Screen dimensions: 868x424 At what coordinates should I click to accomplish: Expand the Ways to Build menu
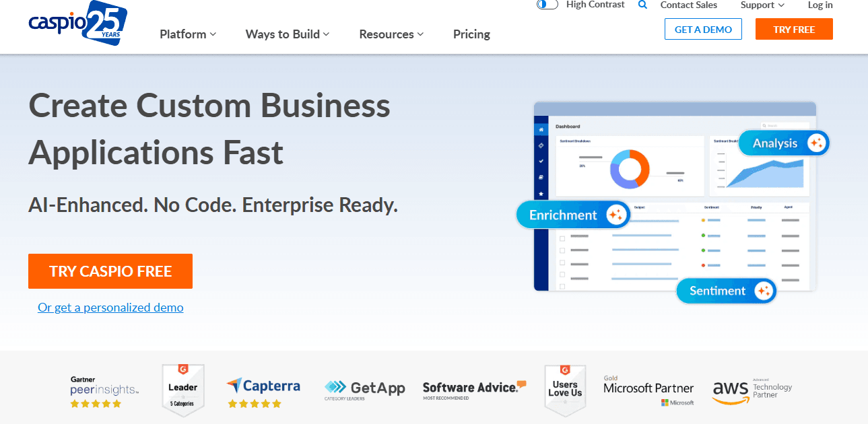[288, 34]
